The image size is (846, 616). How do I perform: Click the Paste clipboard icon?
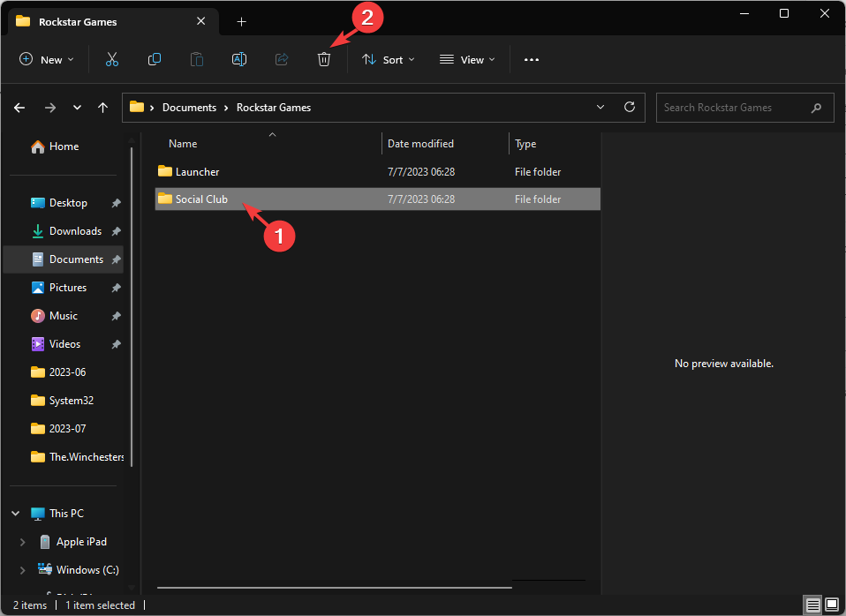click(x=197, y=59)
